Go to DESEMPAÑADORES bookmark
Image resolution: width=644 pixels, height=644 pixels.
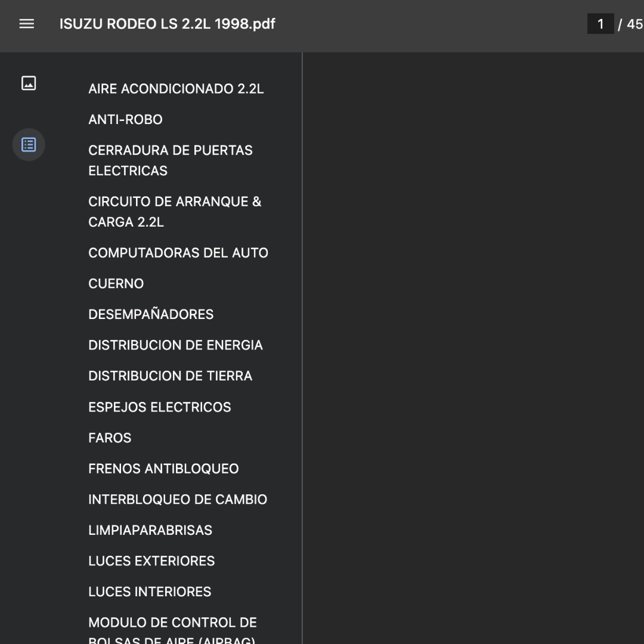151,314
